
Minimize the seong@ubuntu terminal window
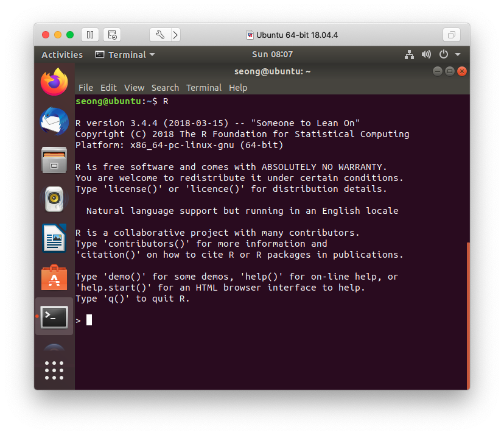(438, 71)
